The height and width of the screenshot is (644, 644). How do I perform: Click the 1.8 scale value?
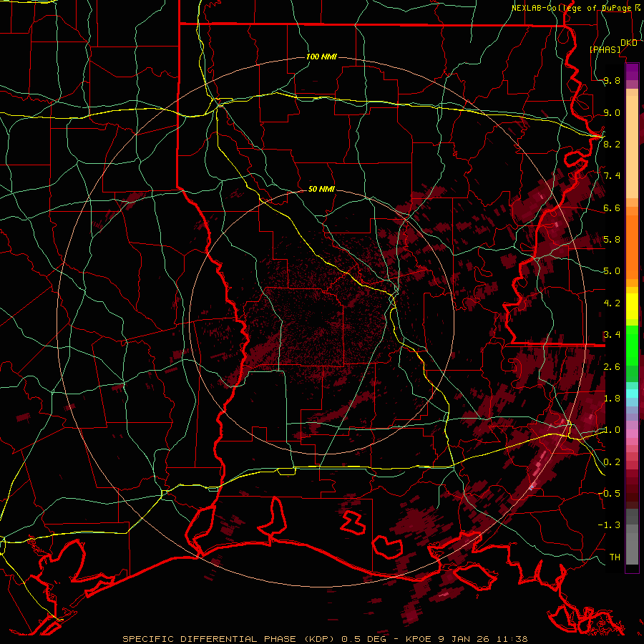[x=612, y=399]
